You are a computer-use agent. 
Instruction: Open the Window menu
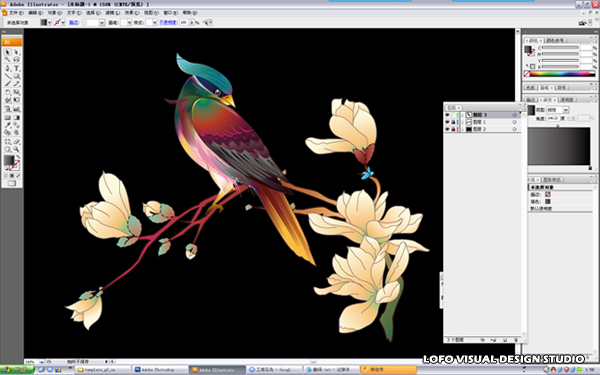coord(170,13)
